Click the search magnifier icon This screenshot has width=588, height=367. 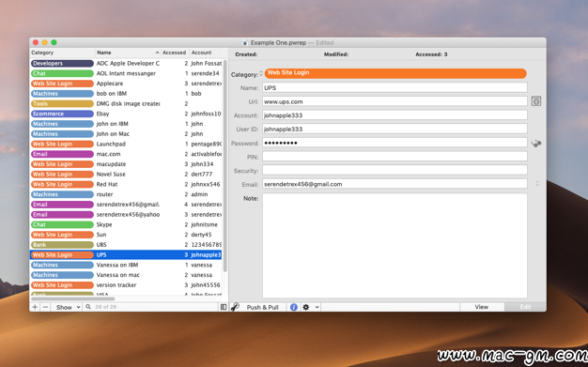pyautogui.click(x=88, y=307)
